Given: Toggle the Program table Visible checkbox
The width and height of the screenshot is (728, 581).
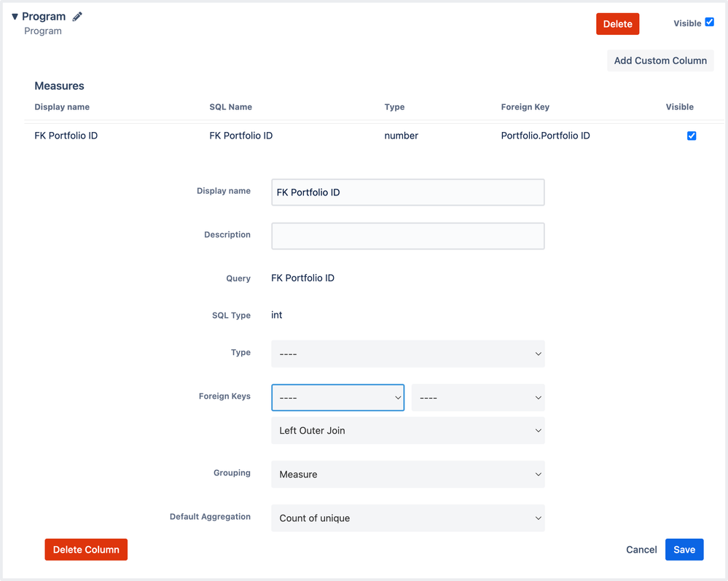Looking at the screenshot, I should (x=710, y=22).
